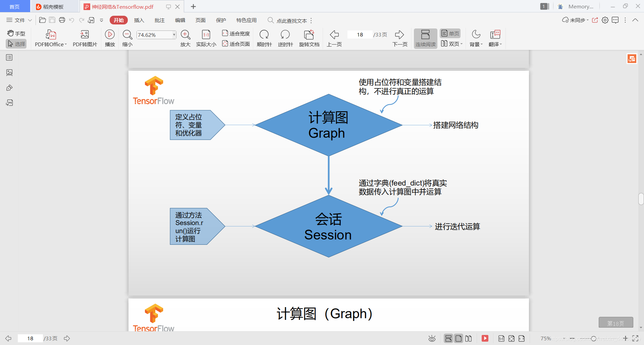Open outline panel in left sidebar

click(x=9, y=58)
